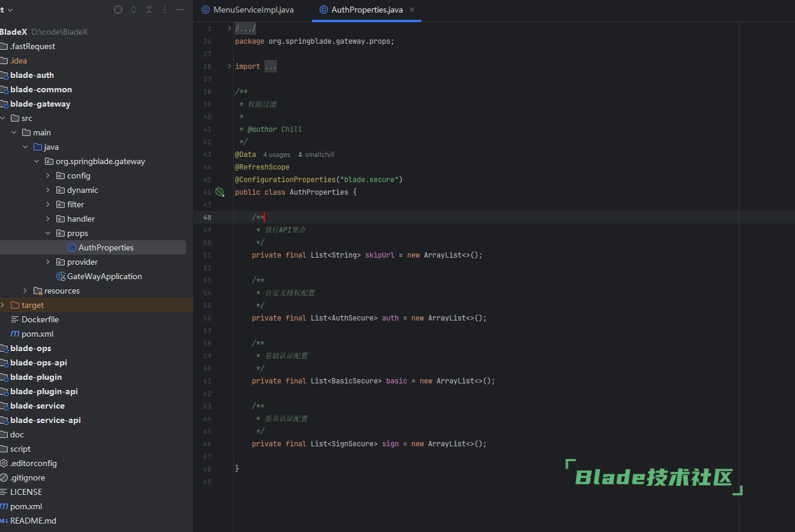Click the '4 usages' inlay hint
Screen dimensions: 795x532
coord(276,155)
